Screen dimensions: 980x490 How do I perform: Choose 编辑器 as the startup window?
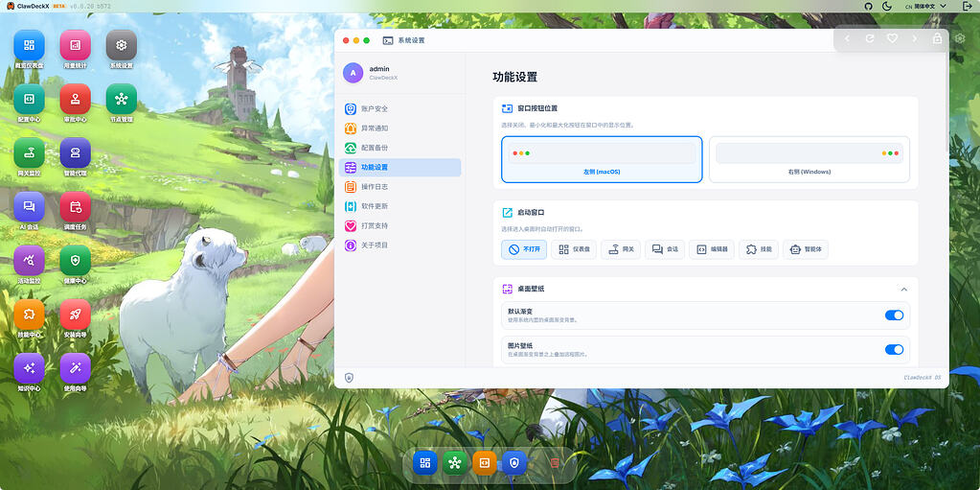712,249
